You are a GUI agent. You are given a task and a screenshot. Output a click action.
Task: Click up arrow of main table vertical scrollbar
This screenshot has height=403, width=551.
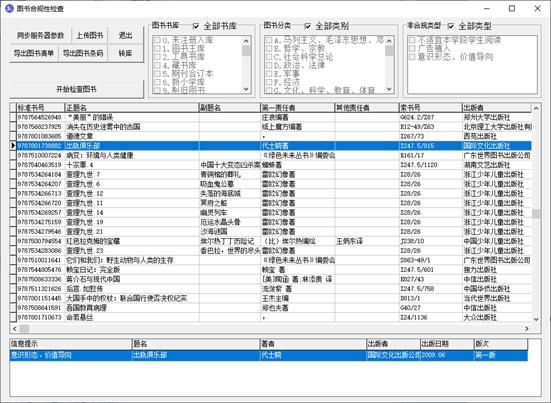pyautogui.click(x=536, y=108)
